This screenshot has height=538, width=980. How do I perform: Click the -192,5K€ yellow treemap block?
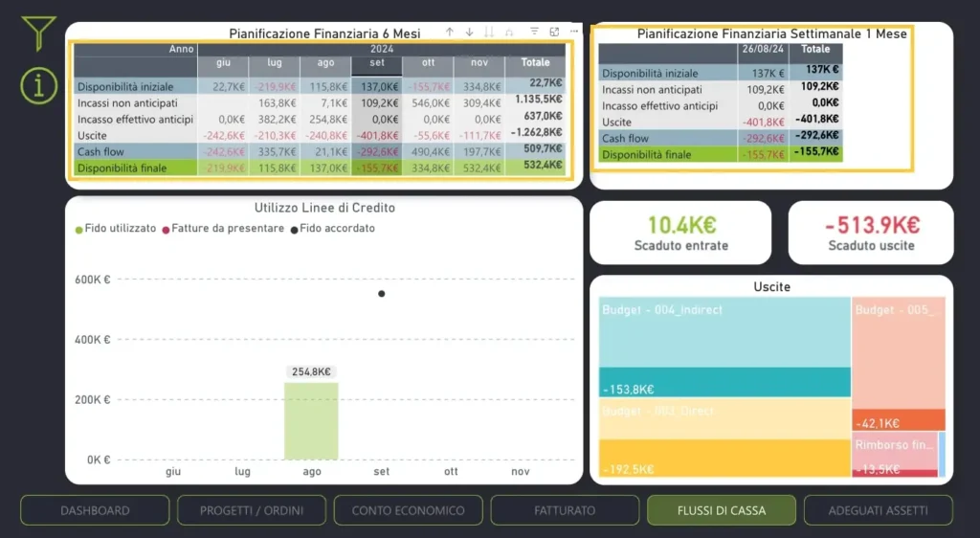(725, 458)
